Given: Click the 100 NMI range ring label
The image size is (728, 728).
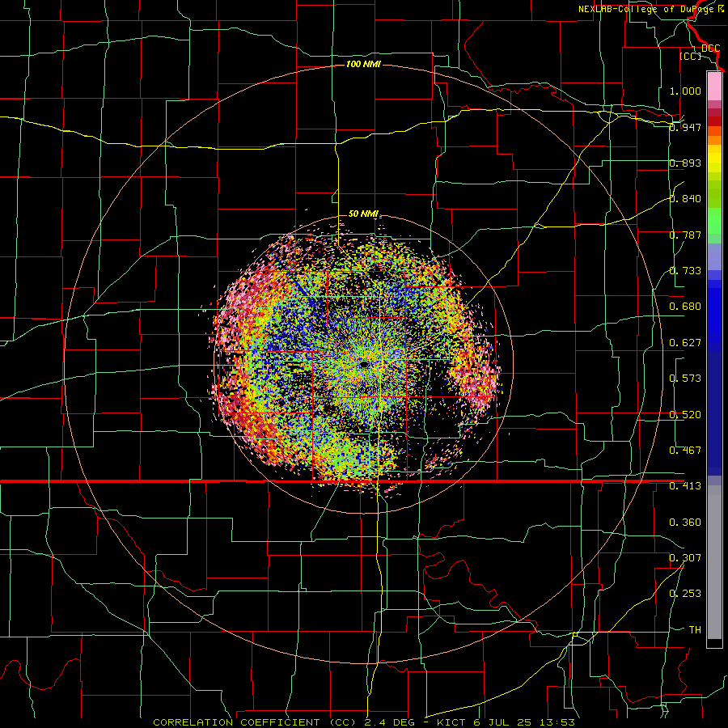Looking at the screenshot, I should 363,64.
